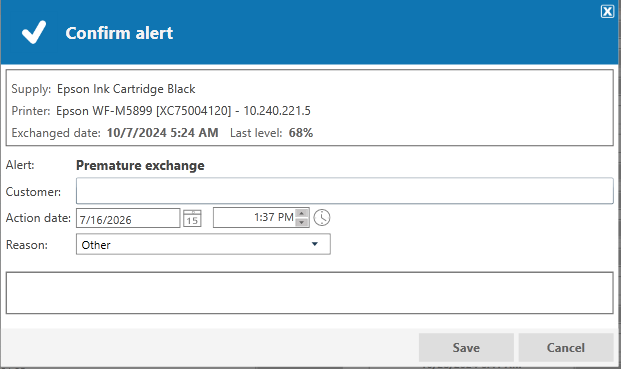Screen dimensions: 621x369
Task: Click the checkmark icon in the header
Action: 34,32
